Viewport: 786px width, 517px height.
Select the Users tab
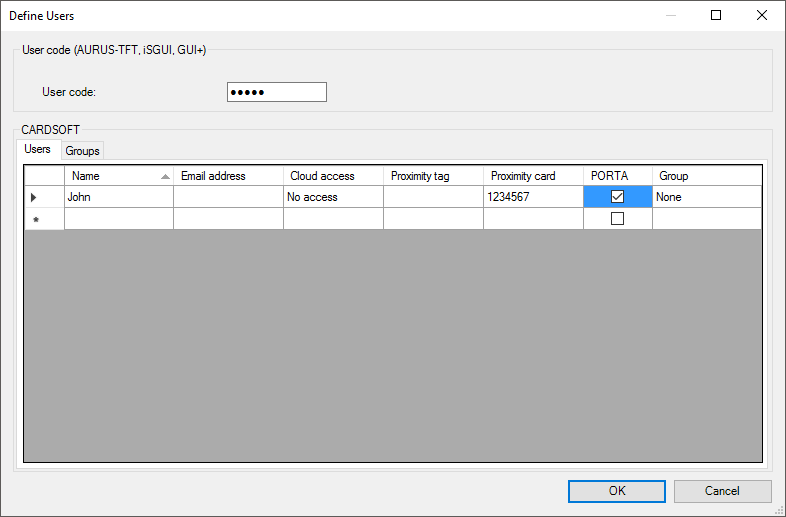(38, 149)
